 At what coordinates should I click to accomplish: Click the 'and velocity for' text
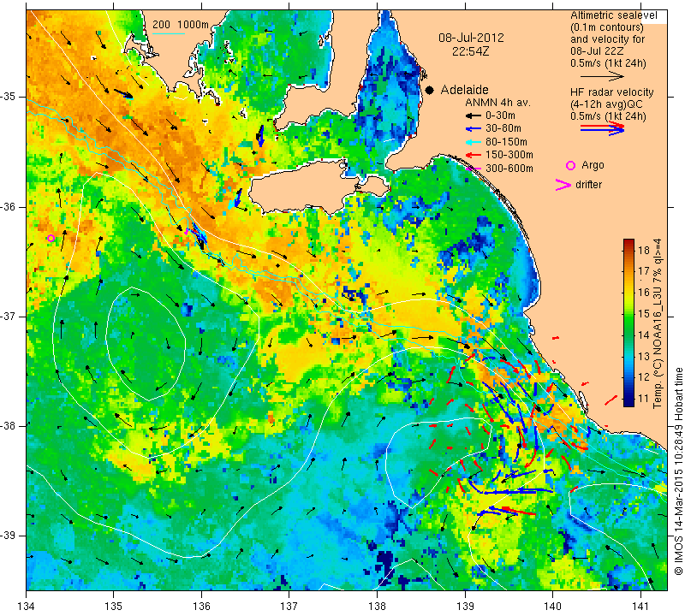[x=607, y=39]
